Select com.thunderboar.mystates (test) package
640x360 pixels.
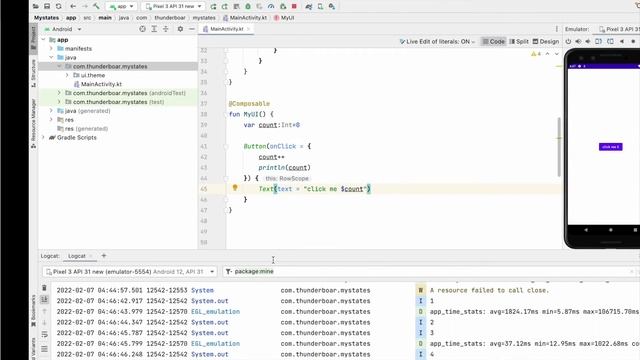(x=114, y=102)
